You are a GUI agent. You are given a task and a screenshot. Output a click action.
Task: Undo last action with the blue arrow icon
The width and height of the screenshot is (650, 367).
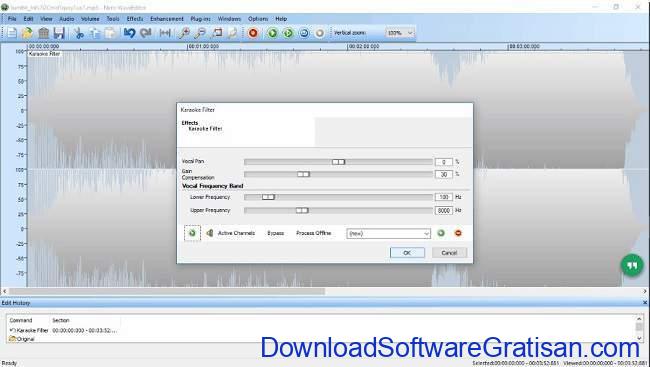[x=129, y=33]
